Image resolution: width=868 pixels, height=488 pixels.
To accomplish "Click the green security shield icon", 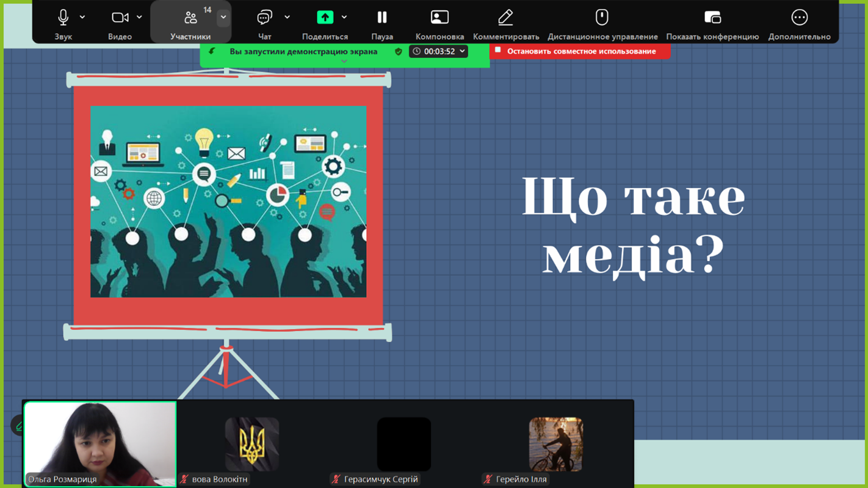I will 399,52.
